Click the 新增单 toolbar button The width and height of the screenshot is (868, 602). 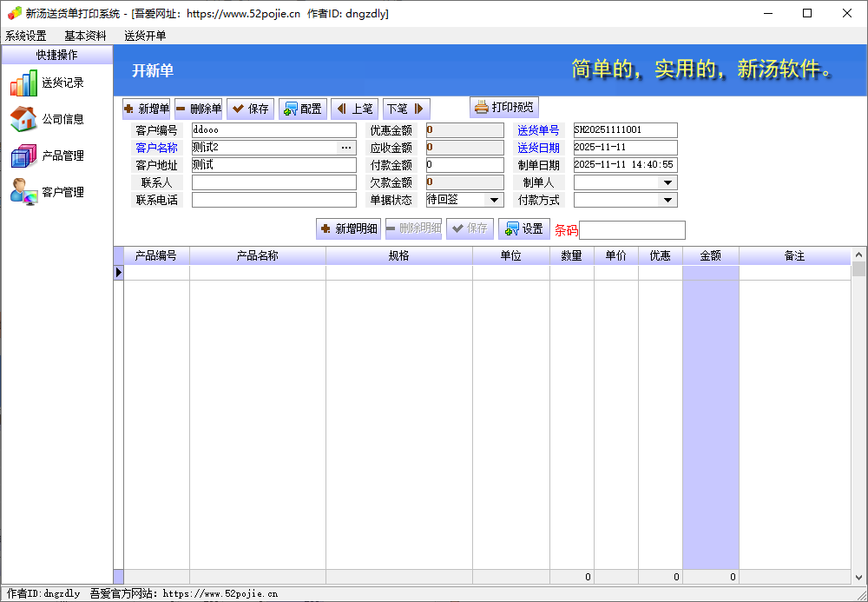click(x=146, y=109)
